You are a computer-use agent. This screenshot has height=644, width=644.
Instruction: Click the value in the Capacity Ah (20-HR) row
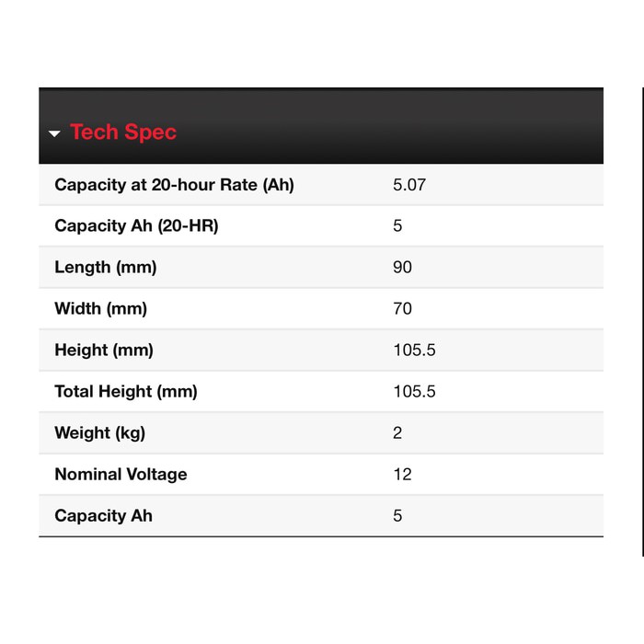[397, 226]
